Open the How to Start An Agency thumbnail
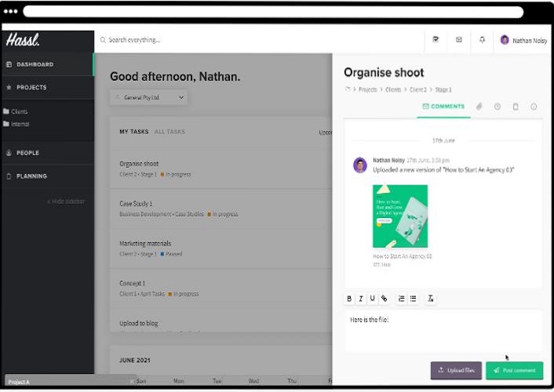The height and width of the screenshot is (392, 554). [400, 216]
